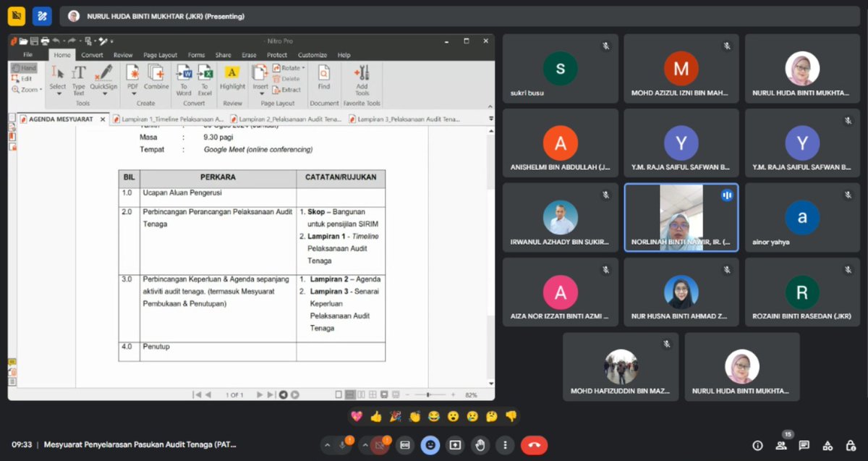Go to next page in Nitro navigation bar

point(260,395)
